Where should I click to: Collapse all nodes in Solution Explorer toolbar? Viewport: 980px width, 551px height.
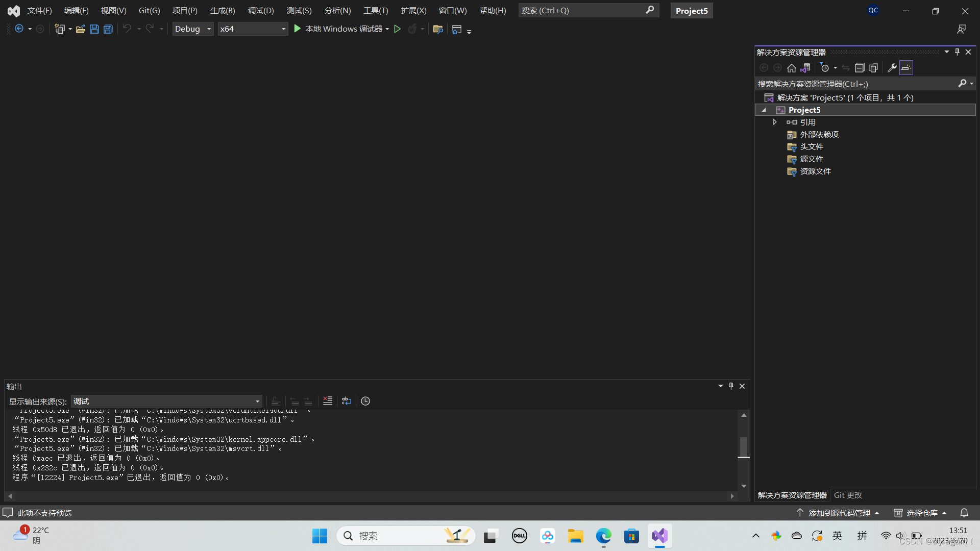pos(860,68)
